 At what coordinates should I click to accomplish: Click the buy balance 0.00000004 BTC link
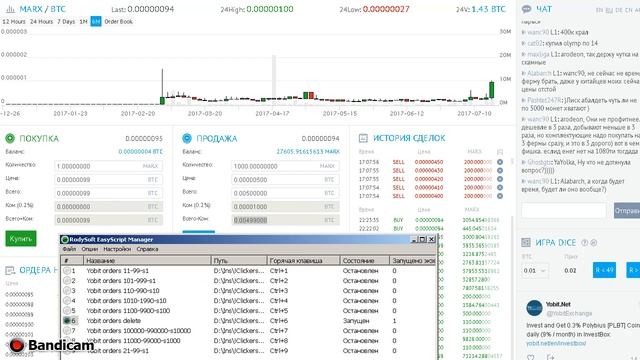click(x=140, y=152)
